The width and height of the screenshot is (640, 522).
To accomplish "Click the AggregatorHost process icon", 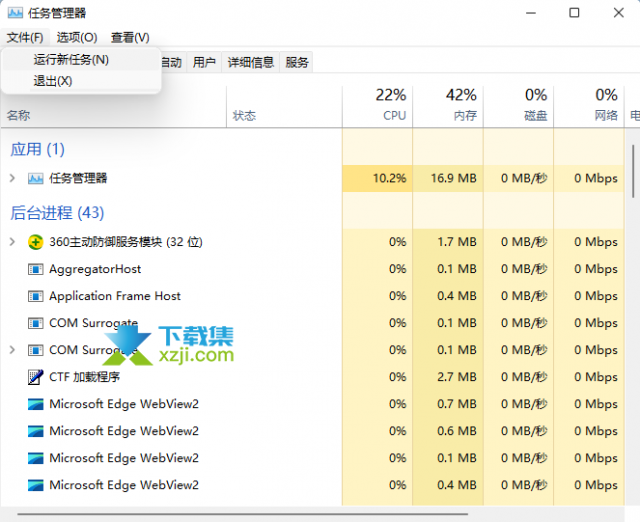I will 36,269.
